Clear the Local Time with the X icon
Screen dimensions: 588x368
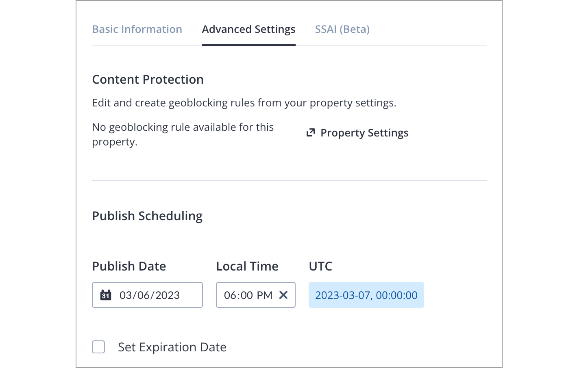283,295
